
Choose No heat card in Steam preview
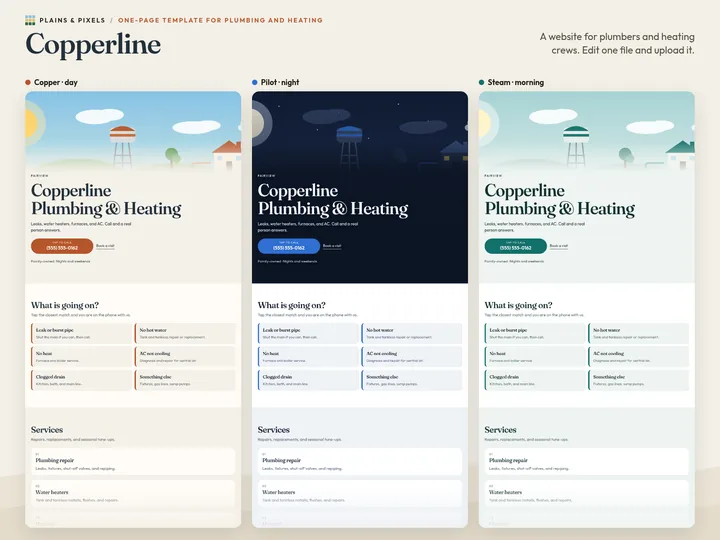[535, 357]
